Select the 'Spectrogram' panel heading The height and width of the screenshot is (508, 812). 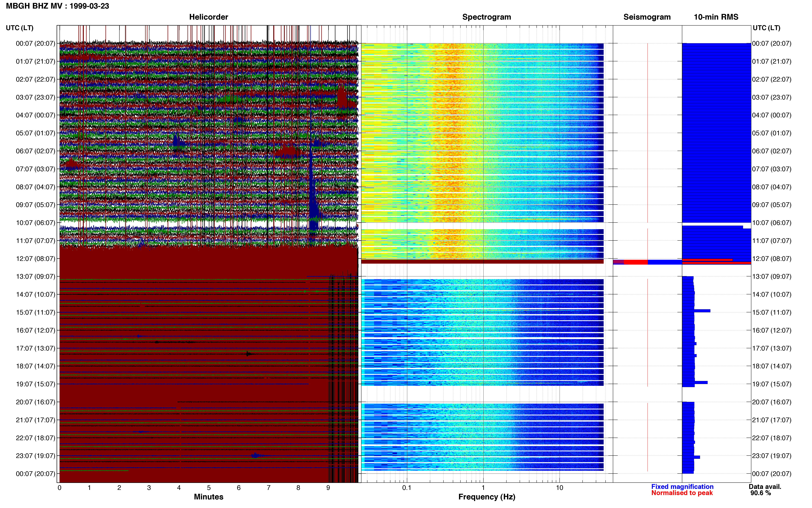(487, 17)
